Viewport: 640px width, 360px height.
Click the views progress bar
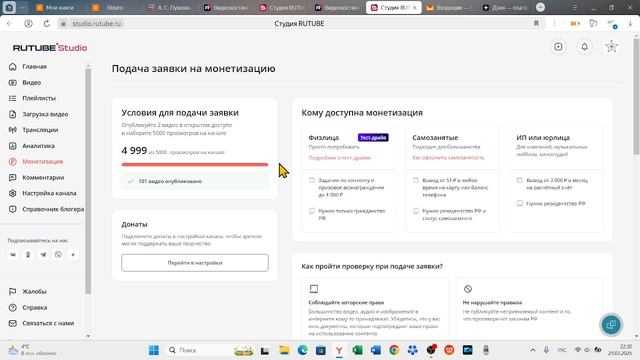point(195,164)
